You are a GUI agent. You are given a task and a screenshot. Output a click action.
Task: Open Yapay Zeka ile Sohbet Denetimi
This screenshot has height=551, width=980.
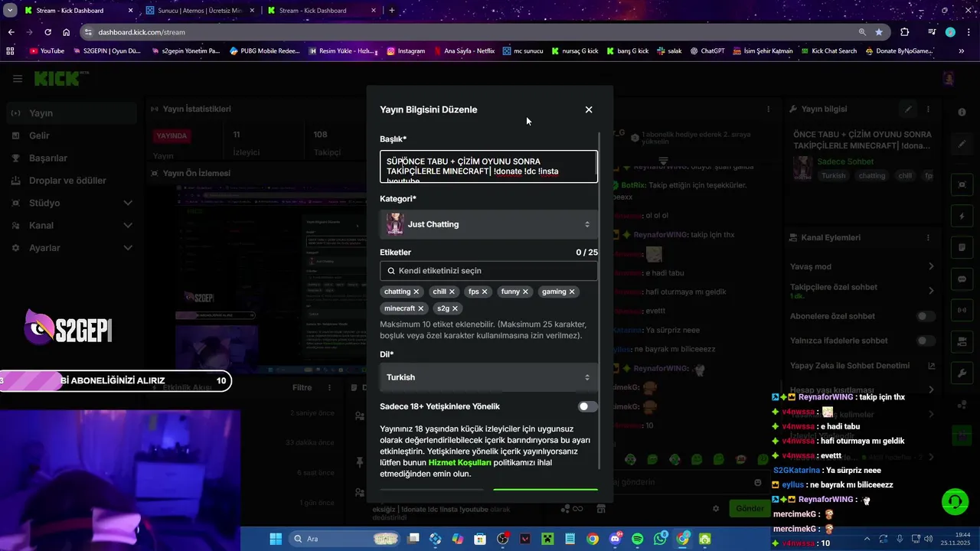862,366
